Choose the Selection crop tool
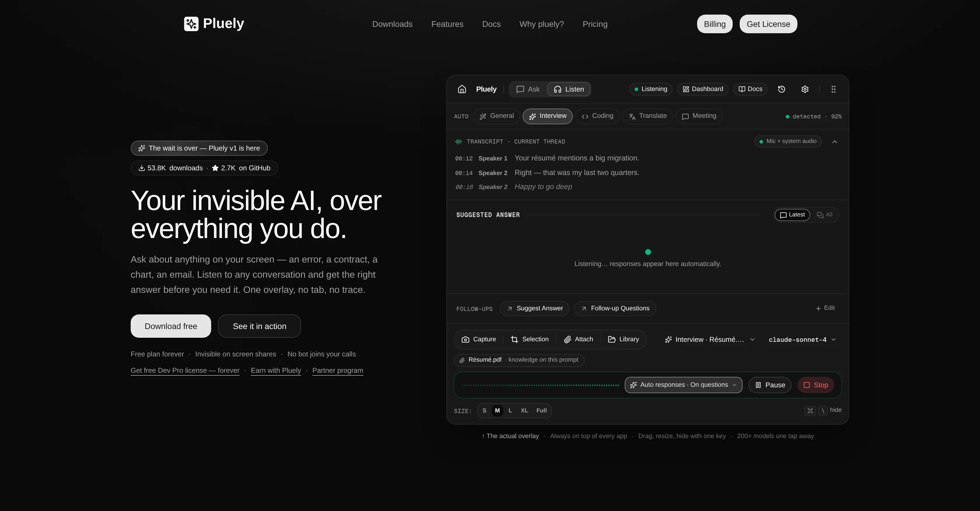980x511 pixels. pyautogui.click(x=530, y=339)
